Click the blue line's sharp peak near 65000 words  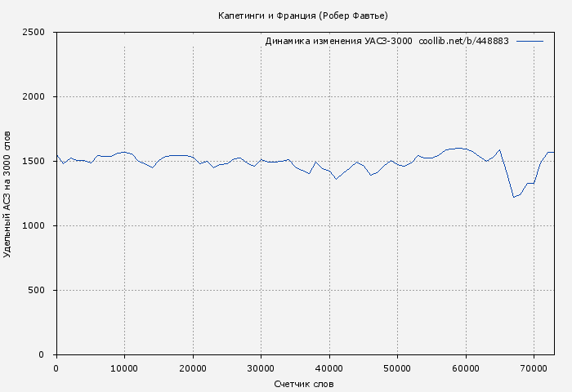[x=499, y=149]
